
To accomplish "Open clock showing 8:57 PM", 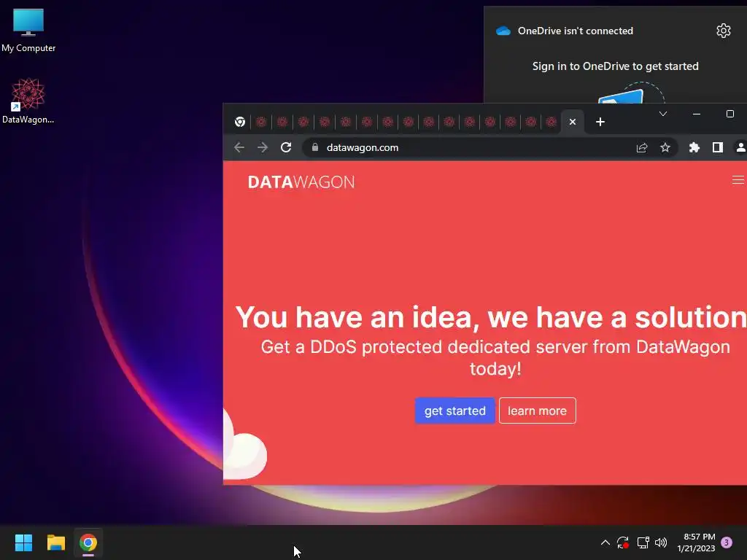I will click(696, 542).
